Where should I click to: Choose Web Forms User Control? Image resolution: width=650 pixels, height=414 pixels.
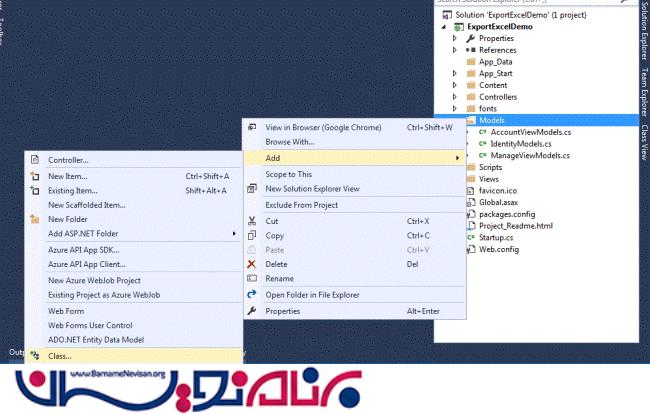133,325
